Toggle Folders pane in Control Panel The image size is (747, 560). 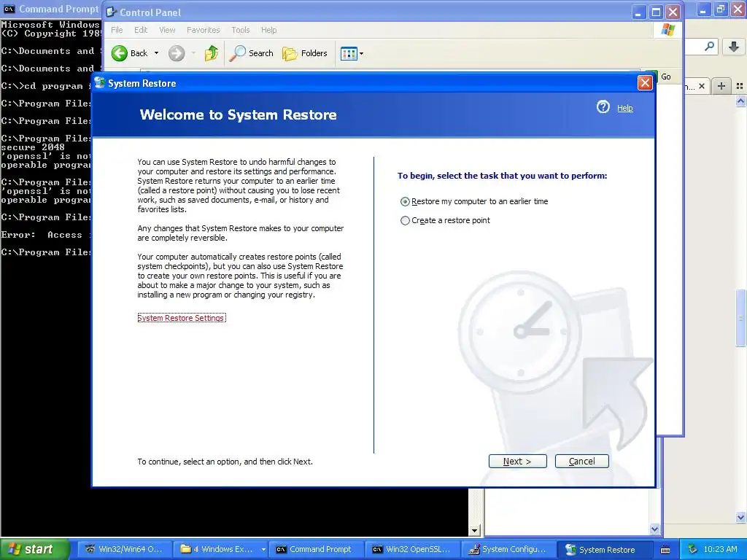click(305, 53)
